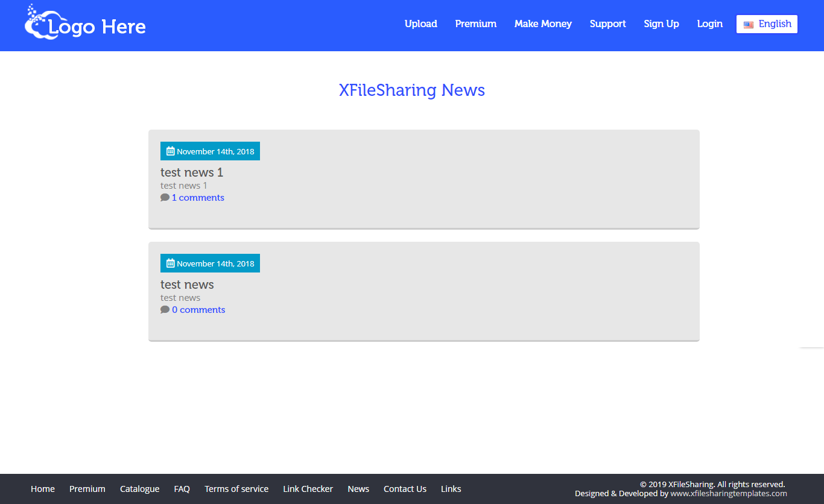Click speech bubble icon beside 1 comments
The height and width of the screenshot is (504, 824).
pyautogui.click(x=165, y=197)
